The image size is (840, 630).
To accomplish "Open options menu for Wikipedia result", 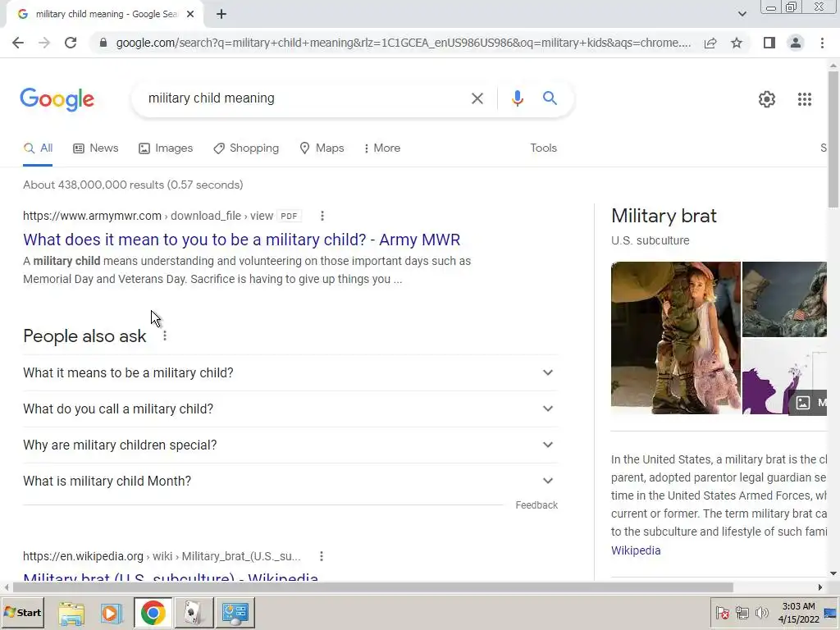I will click(x=322, y=557).
